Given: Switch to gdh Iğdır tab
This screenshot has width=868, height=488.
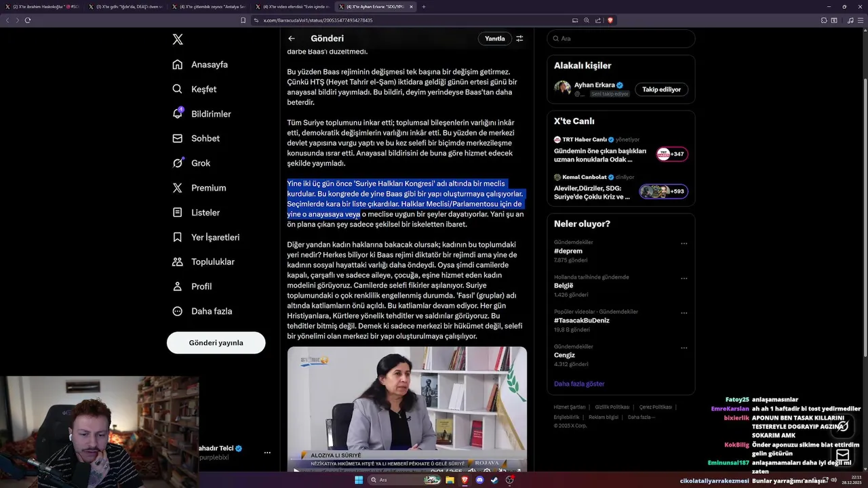Looking at the screenshot, I should [127, 7].
